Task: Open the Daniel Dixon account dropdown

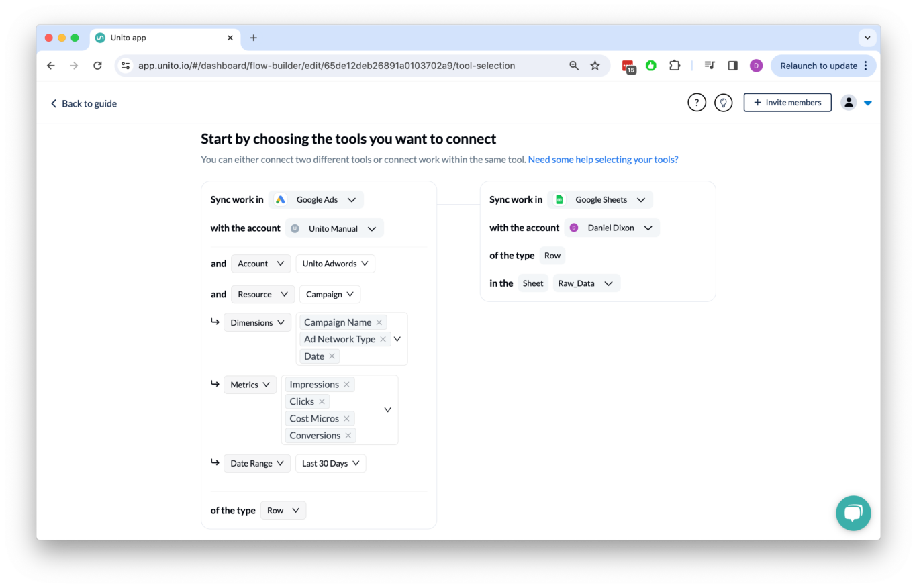Action: coord(612,228)
